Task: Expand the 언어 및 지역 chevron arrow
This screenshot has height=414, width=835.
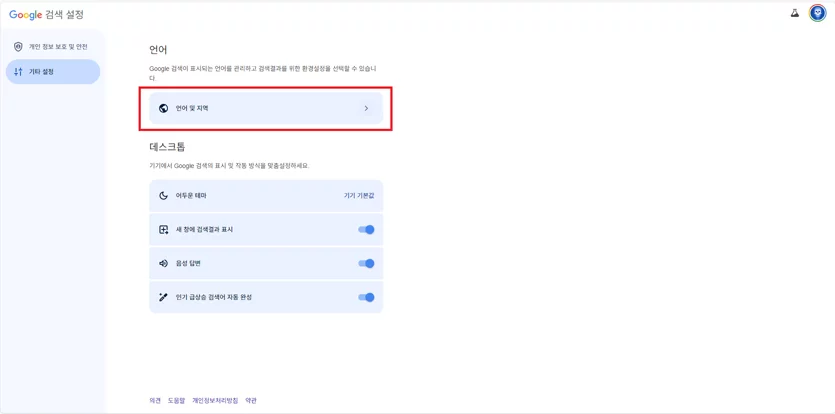Action: [366, 108]
